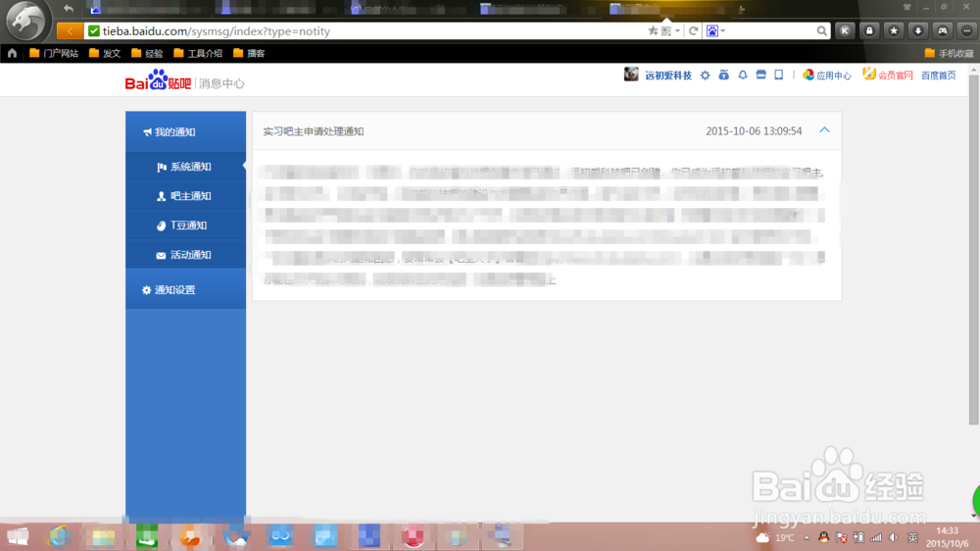This screenshot has width=980, height=551.
Task: Open the 播客 bookmark folder
Action: click(249, 53)
